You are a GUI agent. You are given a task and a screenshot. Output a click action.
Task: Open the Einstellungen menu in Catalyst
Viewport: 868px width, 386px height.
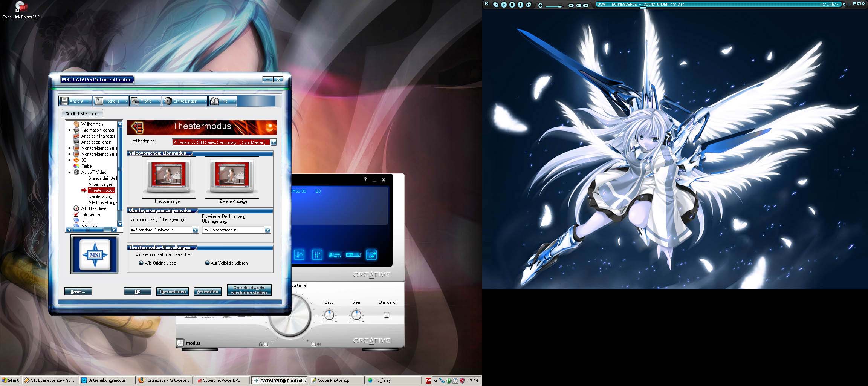185,101
